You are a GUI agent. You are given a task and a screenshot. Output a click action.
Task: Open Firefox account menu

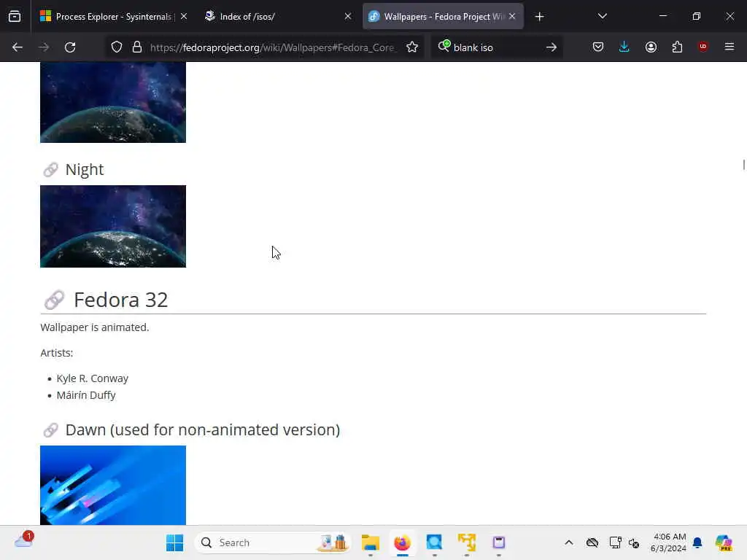(651, 47)
